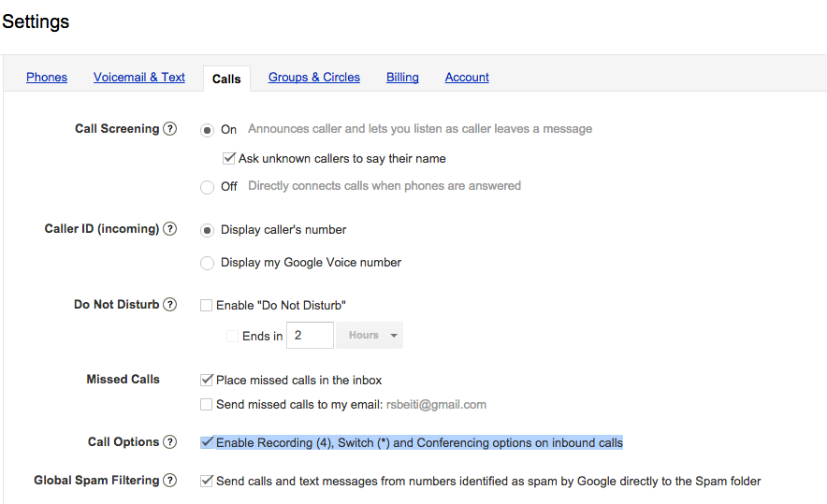827x504 pixels.
Task: Click the Call Options help icon
Action: (x=169, y=442)
